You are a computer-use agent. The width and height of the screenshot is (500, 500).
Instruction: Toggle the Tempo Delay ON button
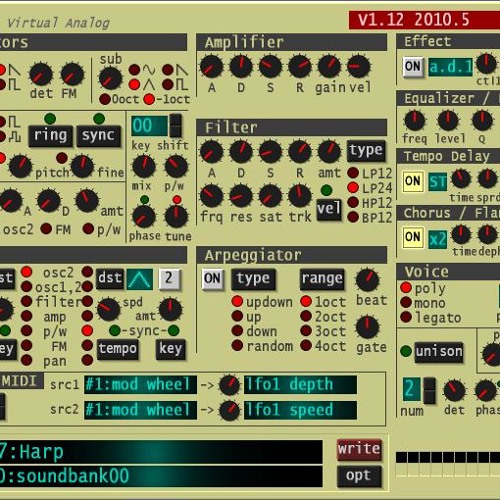tap(413, 182)
